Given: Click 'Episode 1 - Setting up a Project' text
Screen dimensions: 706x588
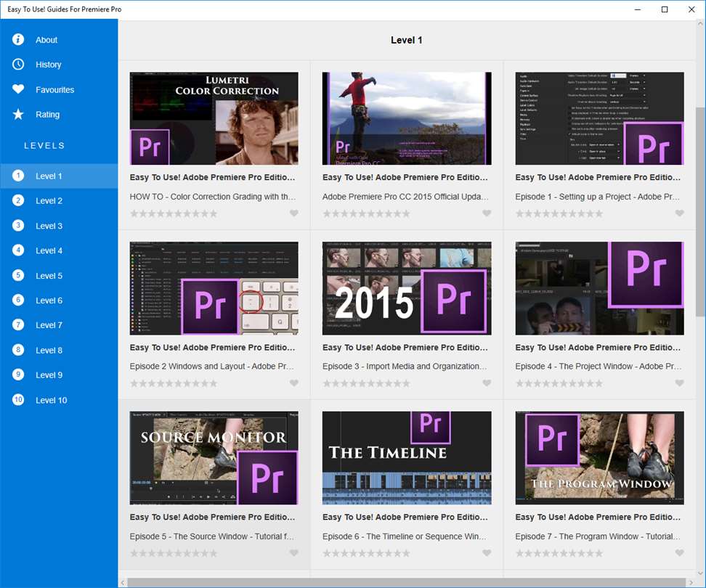Looking at the screenshot, I should [x=598, y=197].
